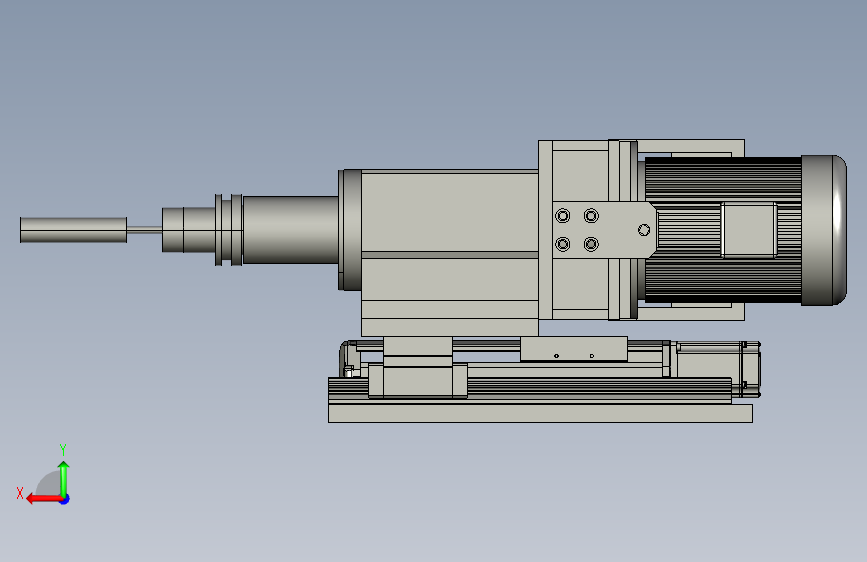Viewport: 867px width, 562px height.
Task: Pick the cylindrical spindle nose section
Action: tap(290, 230)
